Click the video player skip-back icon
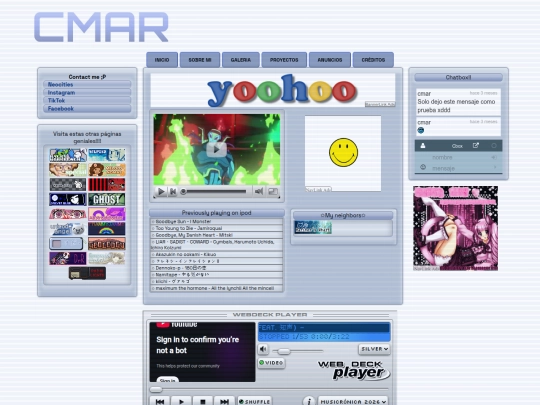This screenshot has width=540, height=405. [x=173, y=191]
